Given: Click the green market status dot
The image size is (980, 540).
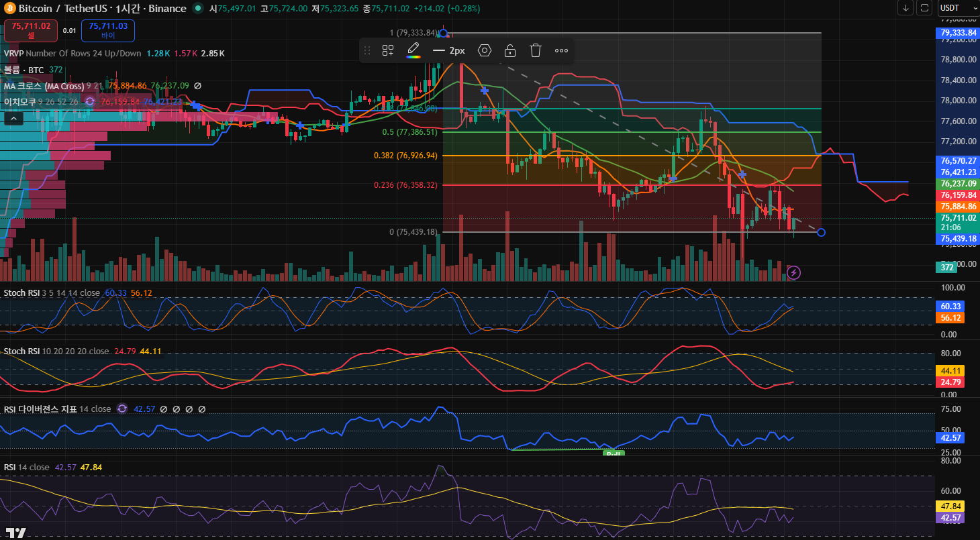Looking at the screenshot, I should click(x=197, y=9).
